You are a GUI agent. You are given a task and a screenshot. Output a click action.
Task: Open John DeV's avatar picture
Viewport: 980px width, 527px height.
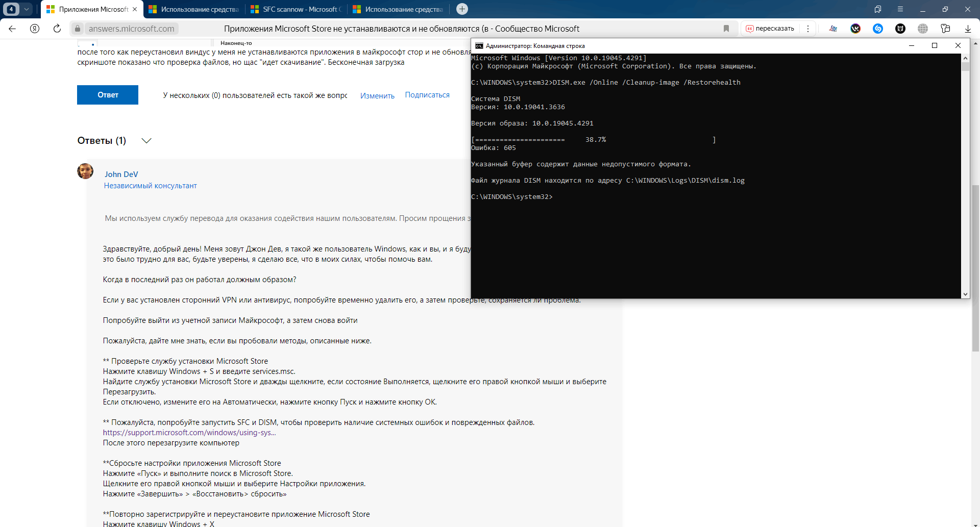[85, 171]
